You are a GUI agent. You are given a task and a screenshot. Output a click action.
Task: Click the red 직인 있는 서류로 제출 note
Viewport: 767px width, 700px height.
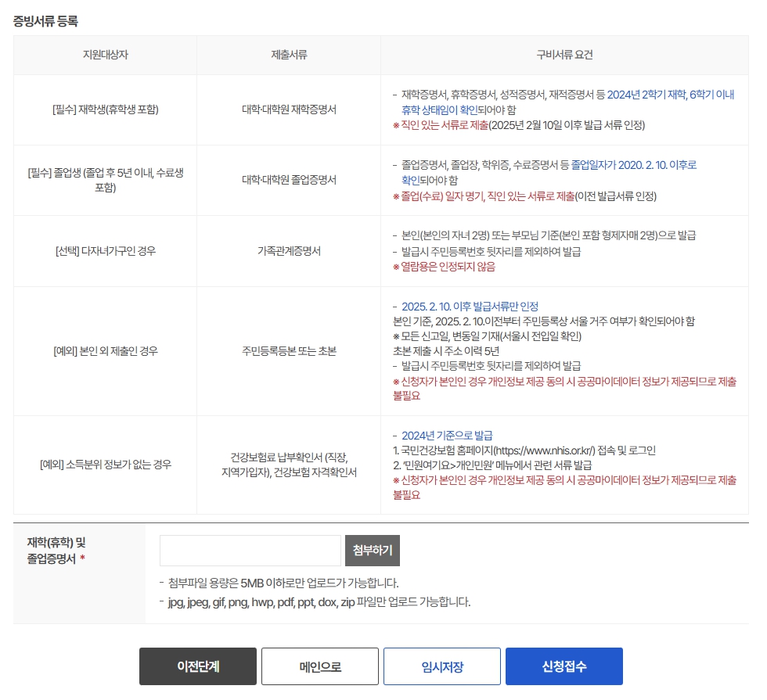445,125
